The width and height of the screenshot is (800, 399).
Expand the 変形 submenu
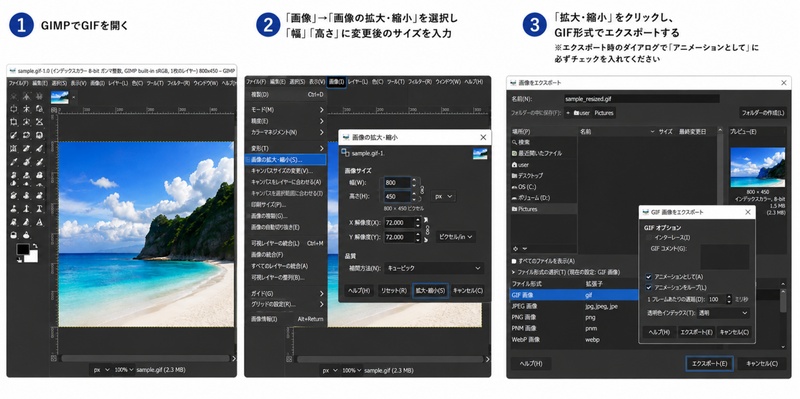pyautogui.click(x=286, y=148)
